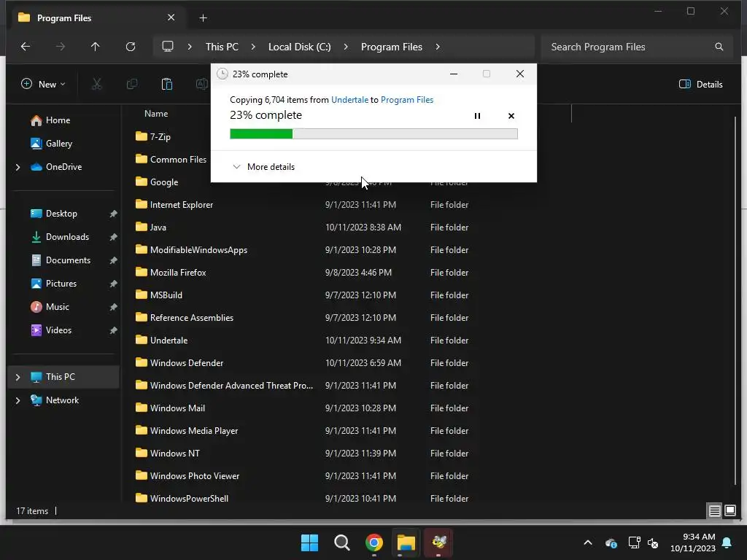The height and width of the screenshot is (560, 747).
Task: Click the OneDrive tray cloud icon
Action: click(x=611, y=542)
